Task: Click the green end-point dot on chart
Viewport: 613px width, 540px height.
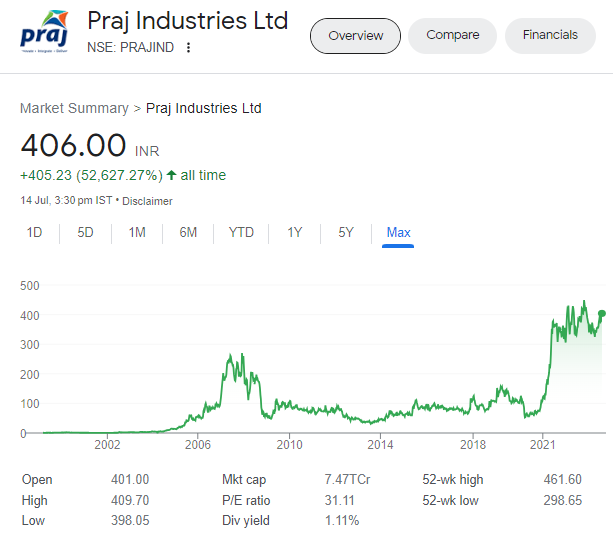Action: 602,313
